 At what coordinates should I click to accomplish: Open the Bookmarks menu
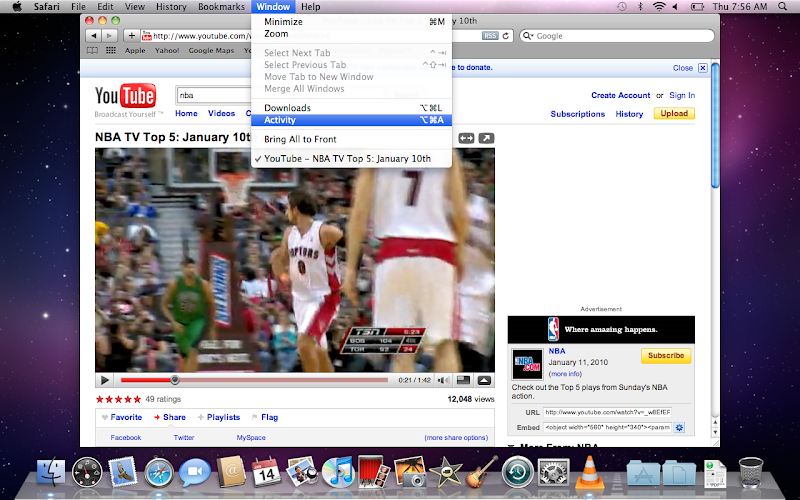pos(221,7)
